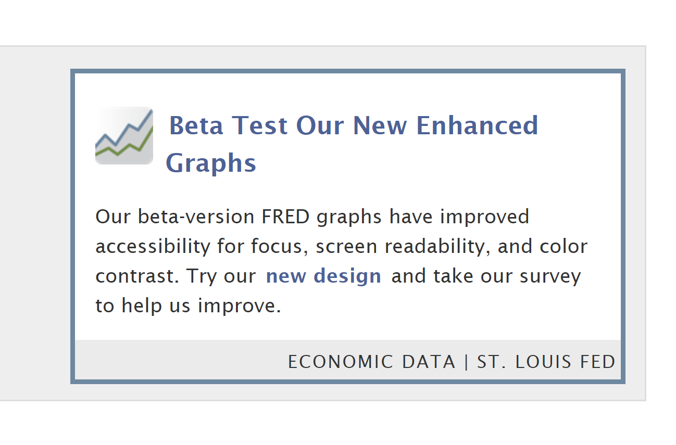Image resolution: width=676 pixels, height=445 pixels.
Task: Click the gray footer bar of the card
Action: [348, 360]
